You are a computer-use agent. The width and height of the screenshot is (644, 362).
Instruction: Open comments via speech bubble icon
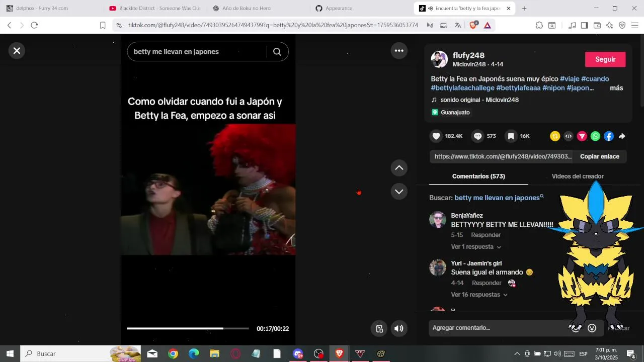click(x=478, y=136)
